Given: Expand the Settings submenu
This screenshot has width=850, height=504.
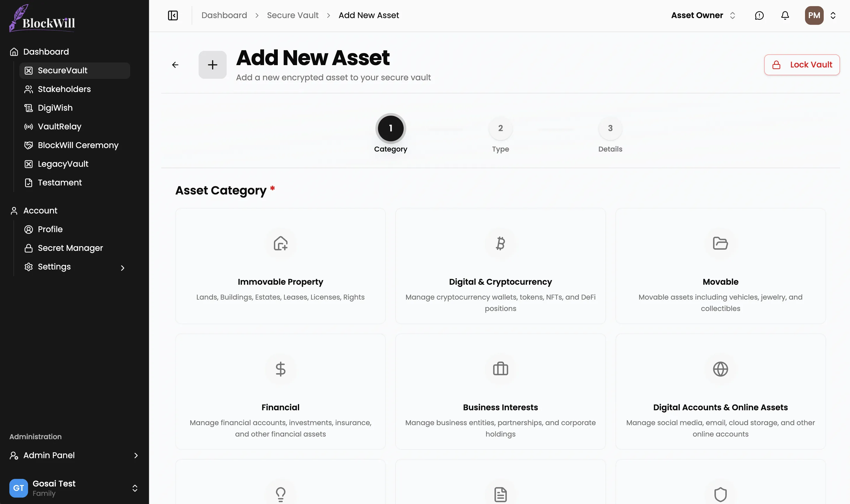Looking at the screenshot, I should coord(123,268).
